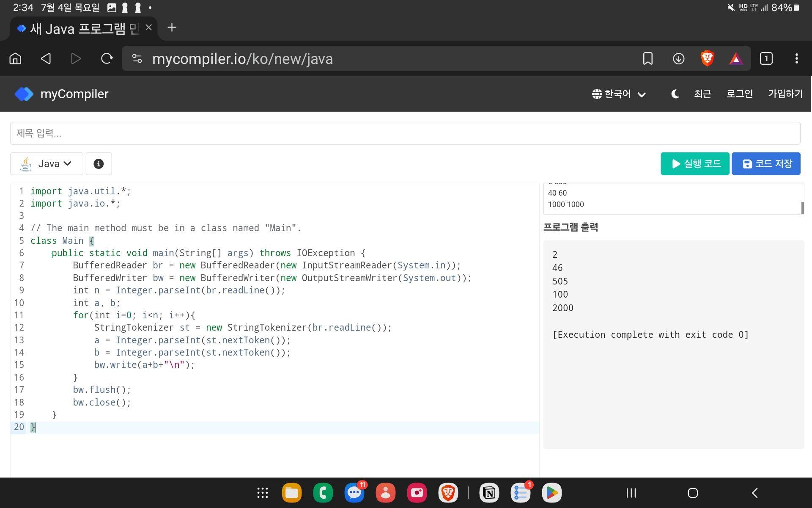Open the Brave app in taskbar
The image size is (812, 508).
(448, 493)
